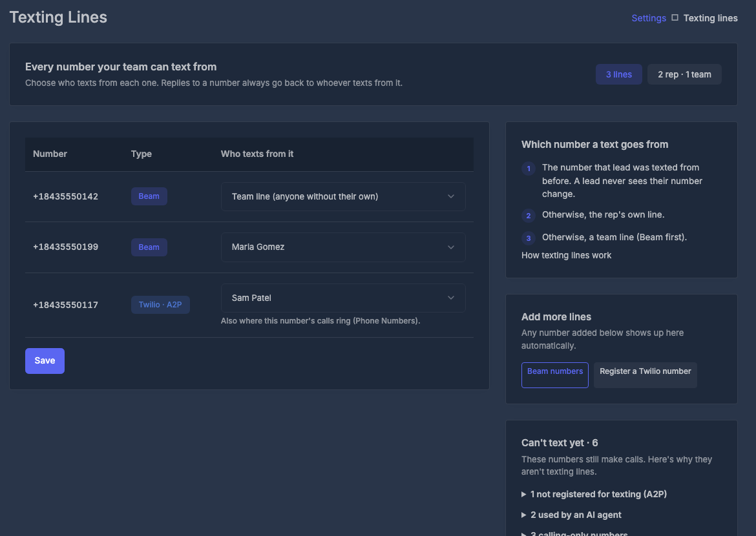Open the Sam Patel assignment dropdown

tap(343, 298)
